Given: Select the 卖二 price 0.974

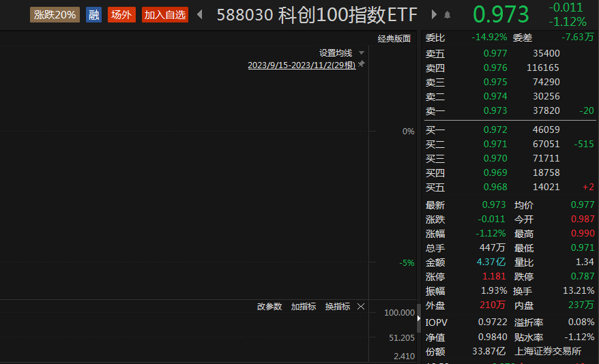Looking at the screenshot, I should [495, 97].
